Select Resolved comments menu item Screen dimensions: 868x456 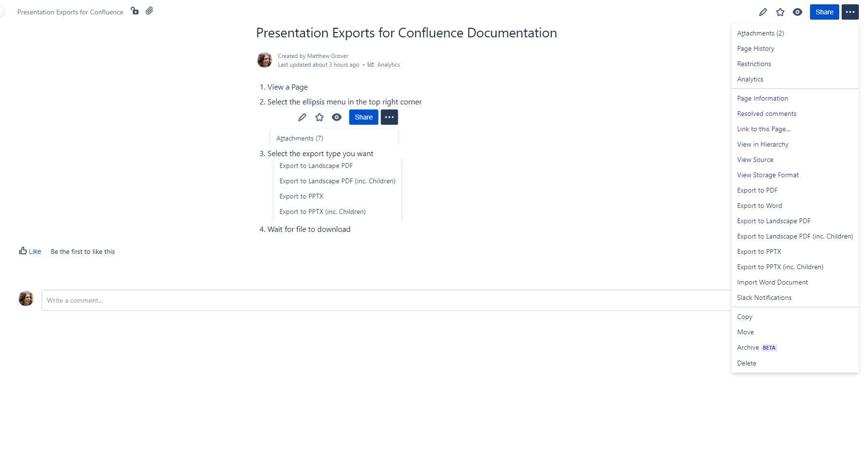(795, 114)
